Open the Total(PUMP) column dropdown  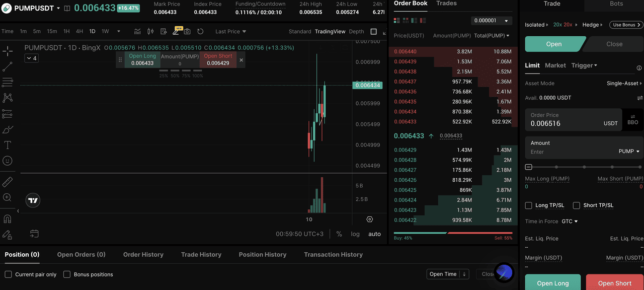tap(492, 36)
